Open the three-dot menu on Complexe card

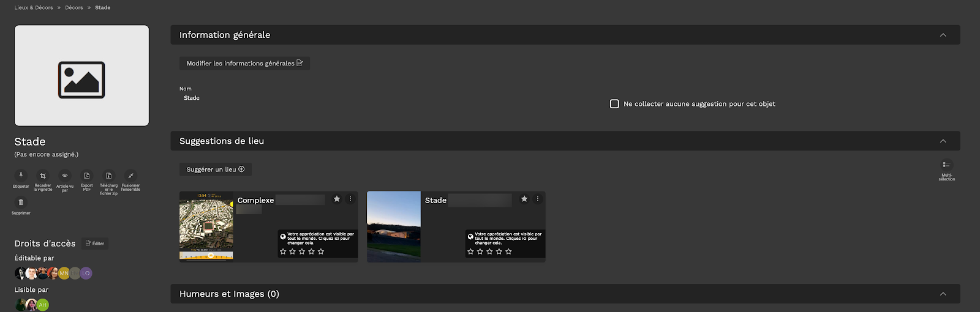coord(350,199)
